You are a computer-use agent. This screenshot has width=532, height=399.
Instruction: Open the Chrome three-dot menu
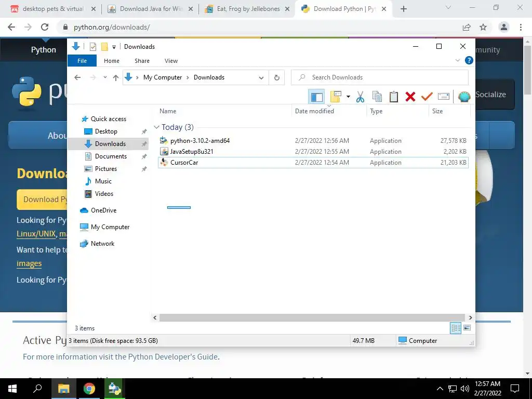point(521,27)
